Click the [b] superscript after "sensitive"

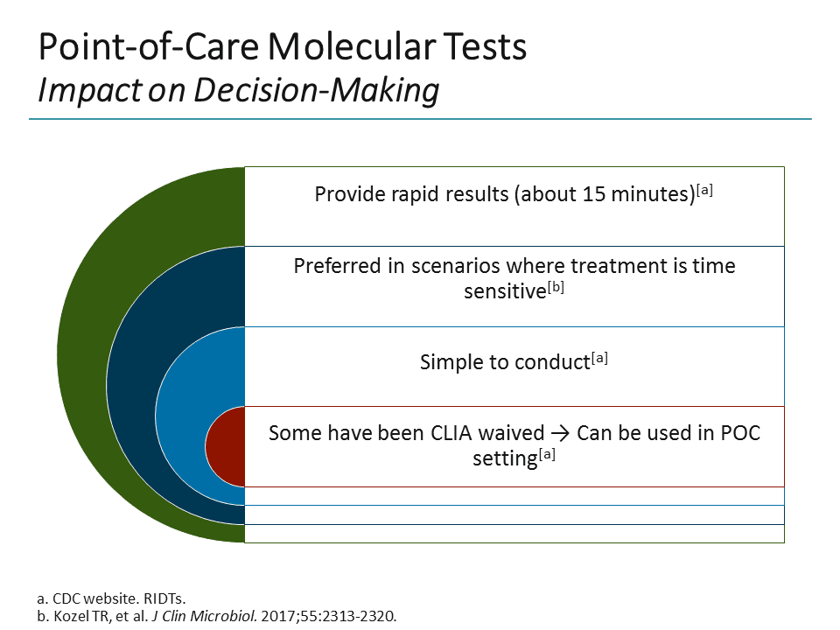coord(555,287)
